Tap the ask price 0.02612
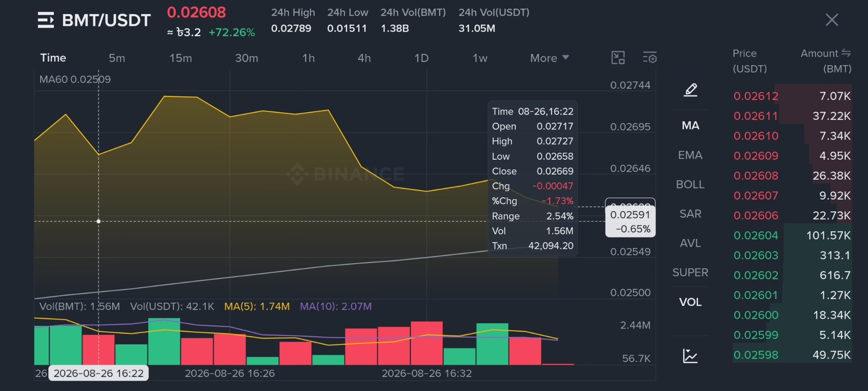This screenshot has width=868, height=391. click(x=756, y=96)
